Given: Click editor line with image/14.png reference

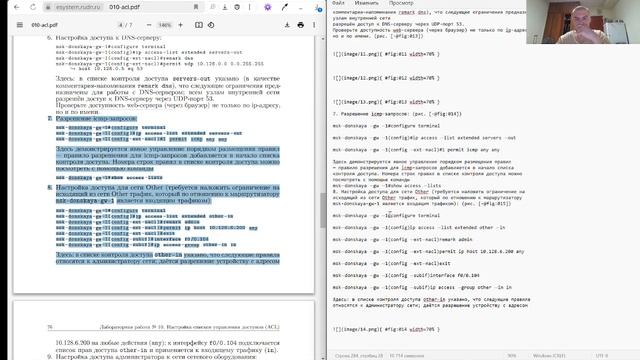Looking at the screenshot, I should [x=386, y=329].
